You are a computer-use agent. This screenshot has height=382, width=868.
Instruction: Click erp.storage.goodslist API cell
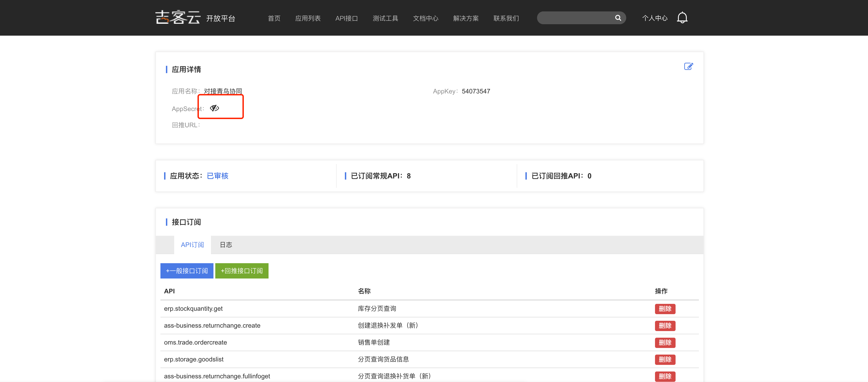point(194,359)
